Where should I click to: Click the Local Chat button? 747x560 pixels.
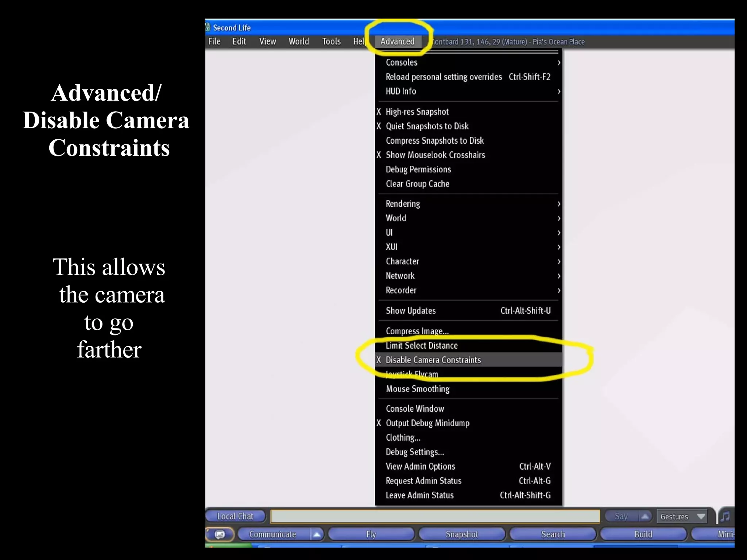pos(236,516)
